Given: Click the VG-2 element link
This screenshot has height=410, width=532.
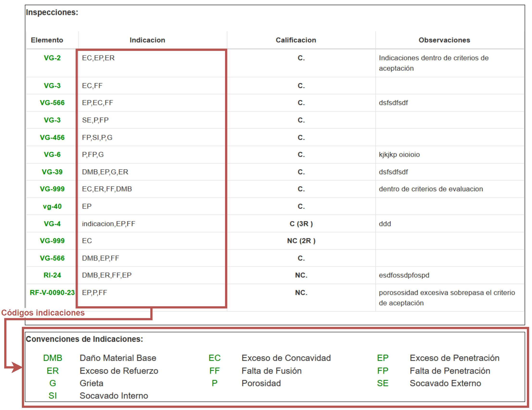Looking at the screenshot, I should pyautogui.click(x=52, y=58).
